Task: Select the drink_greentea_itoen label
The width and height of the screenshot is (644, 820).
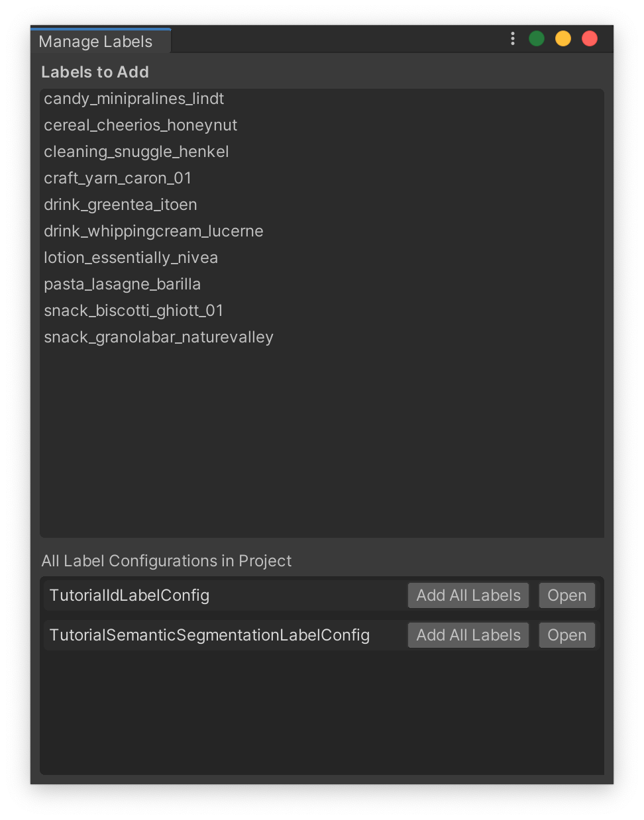Action: click(x=121, y=205)
